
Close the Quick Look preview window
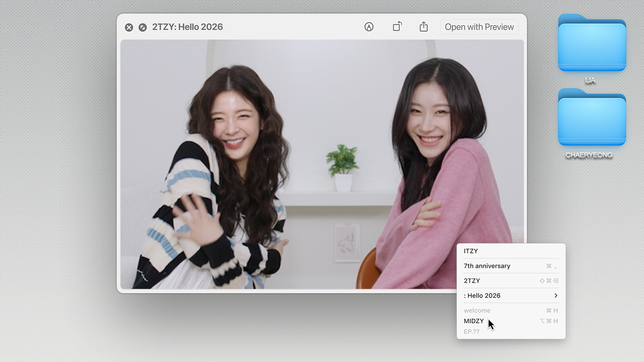pos(129,27)
